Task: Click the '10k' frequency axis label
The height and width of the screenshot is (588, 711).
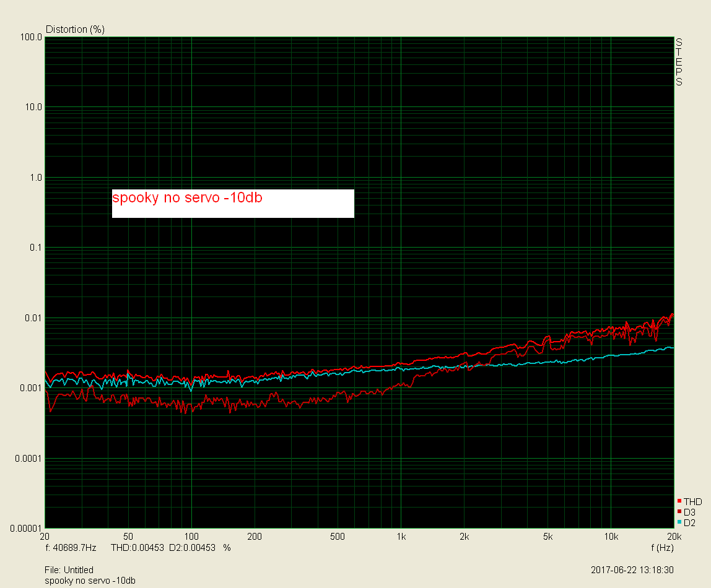Action: [611, 537]
